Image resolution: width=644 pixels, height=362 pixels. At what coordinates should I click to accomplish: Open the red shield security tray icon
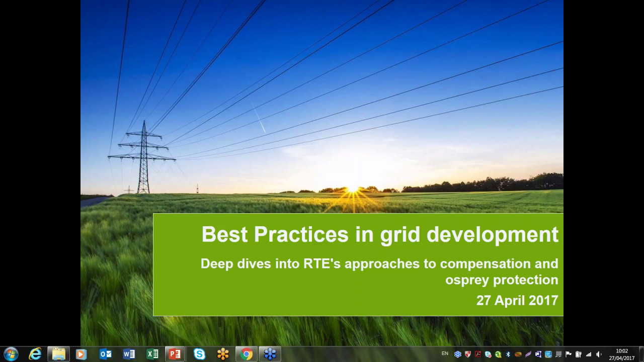coord(468,354)
